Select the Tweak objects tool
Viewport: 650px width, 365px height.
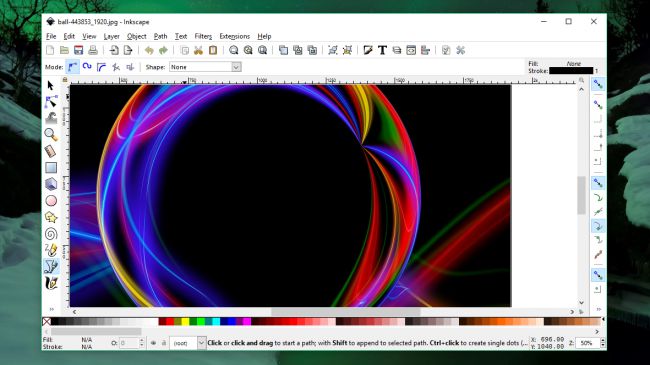coord(51,118)
